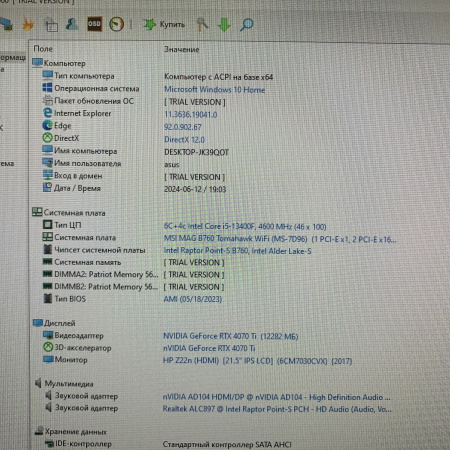Open the wrench tools toolbar icon
This screenshot has width=450, height=450.
click(202, 25)
